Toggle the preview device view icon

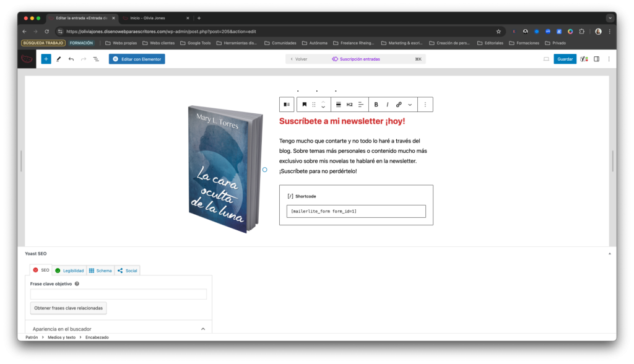(546, 59)
